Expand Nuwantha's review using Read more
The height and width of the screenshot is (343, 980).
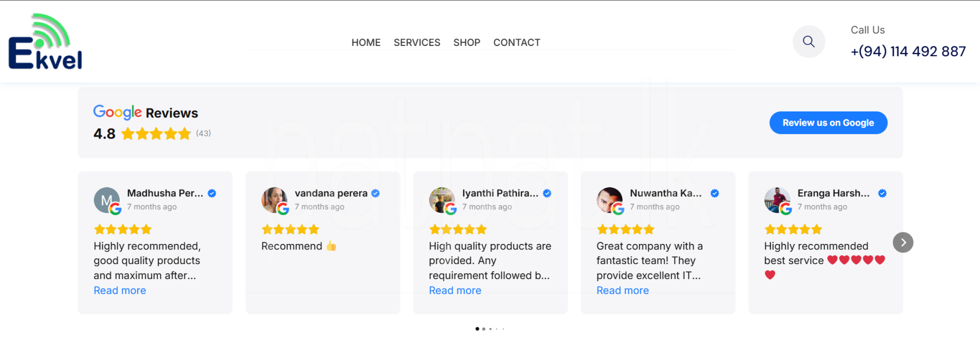623,290
